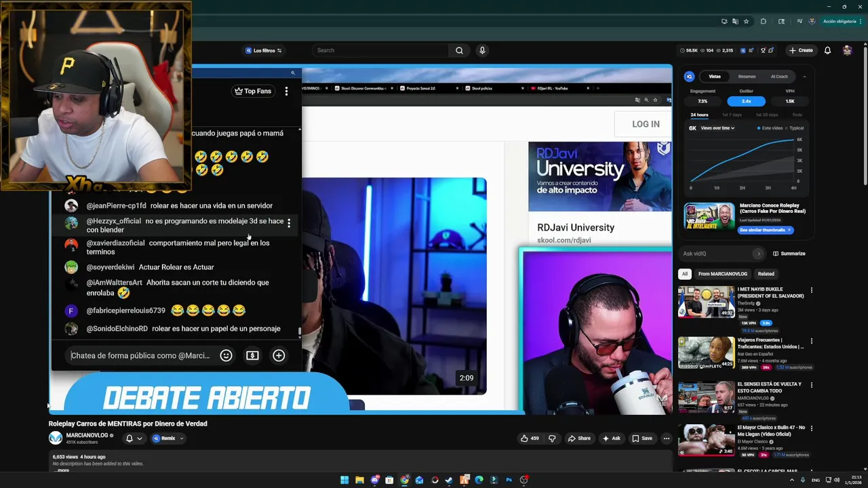The image size is (868, 488).
Task: Open Windows Start button on taskbar
Action: (x=344, y=480)
